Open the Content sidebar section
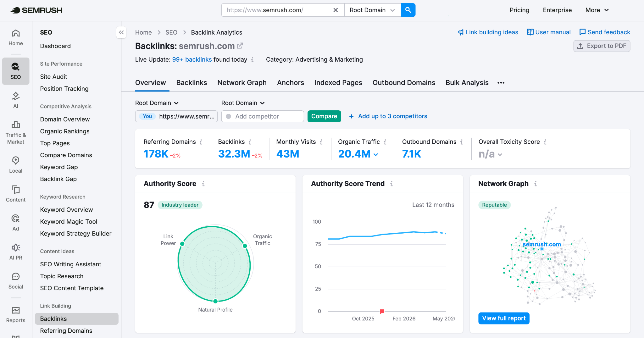Viewport: 644px width, 338px height. click(x=16, y=194)
